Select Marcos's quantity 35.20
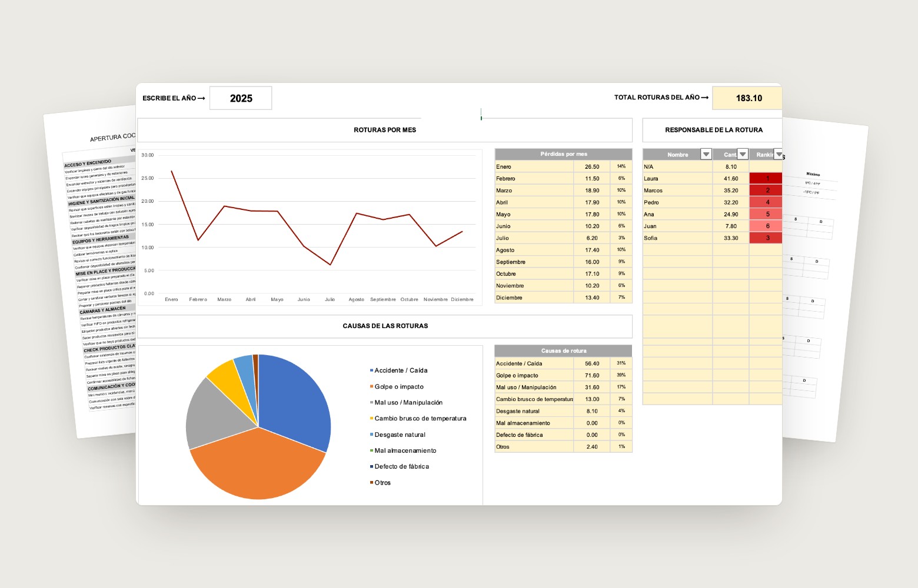Screen dimensions: 918x588 coord(731,191)
